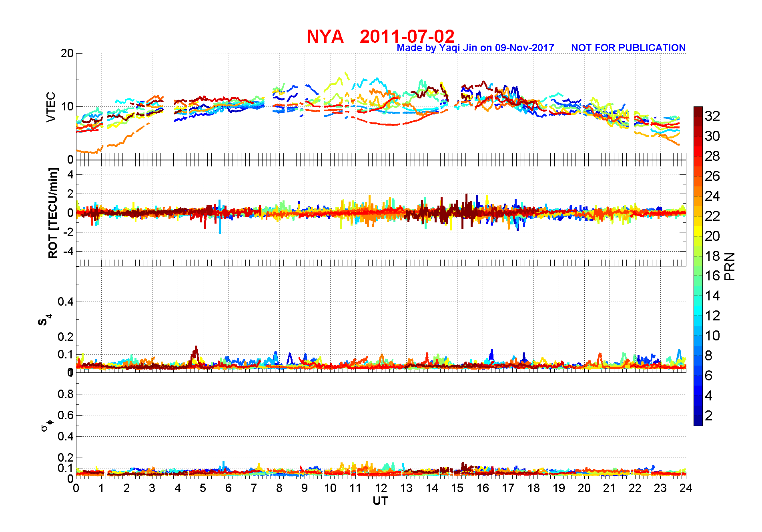
Task: Click the colorbar tick label 32
Action: [x=712, y=116]
